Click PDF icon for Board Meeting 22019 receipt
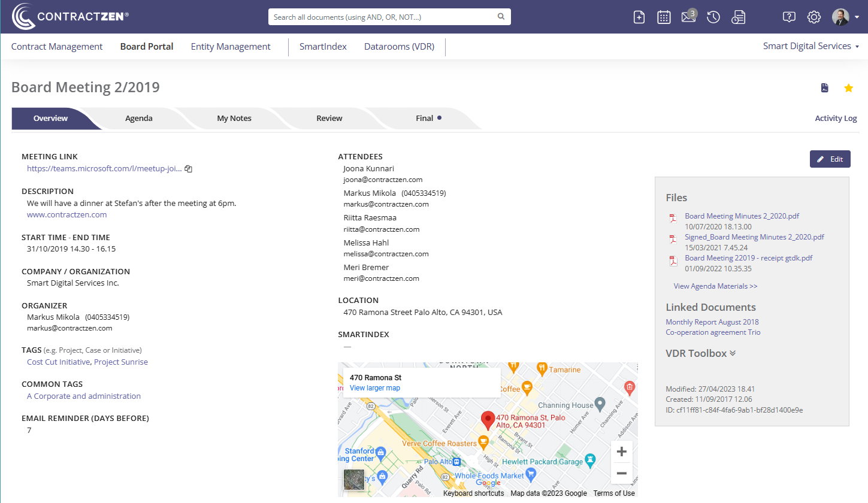 coord(673,260)
